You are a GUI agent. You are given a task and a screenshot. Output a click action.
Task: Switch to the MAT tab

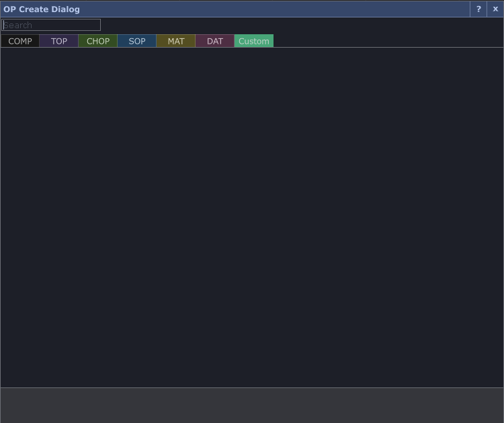[176, 41]
